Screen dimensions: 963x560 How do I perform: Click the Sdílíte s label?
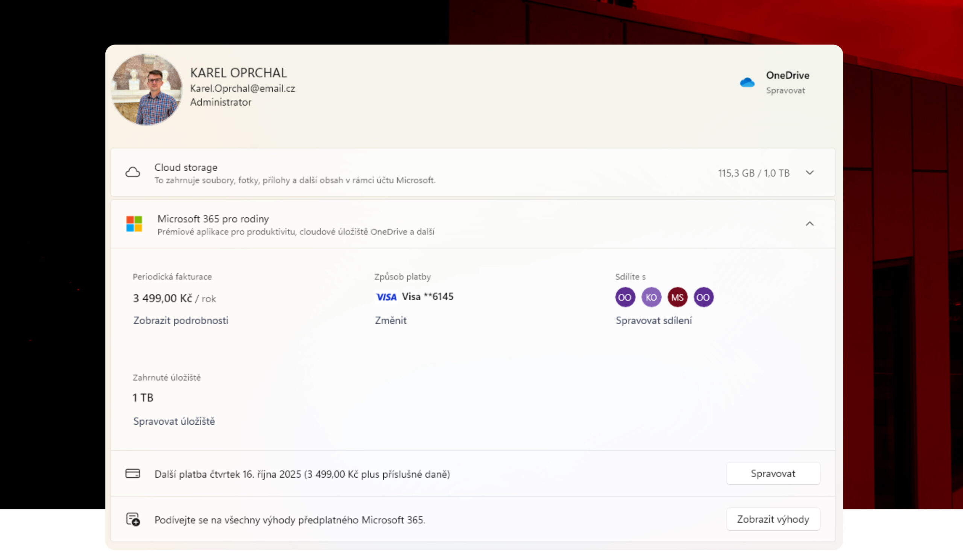click(630, 276)
